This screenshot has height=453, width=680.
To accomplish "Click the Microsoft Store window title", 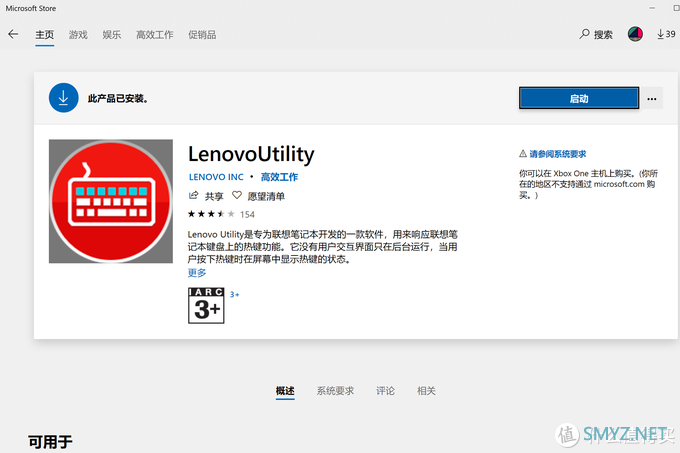I will 31,8.
